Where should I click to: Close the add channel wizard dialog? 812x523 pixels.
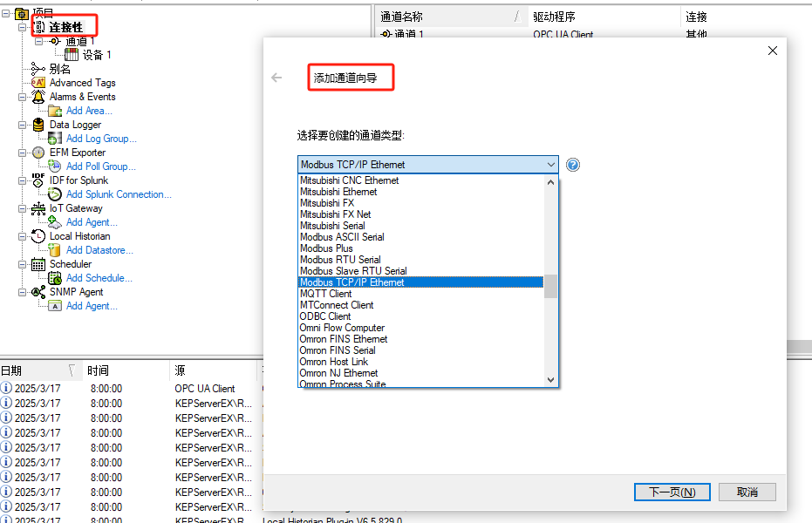773,51
